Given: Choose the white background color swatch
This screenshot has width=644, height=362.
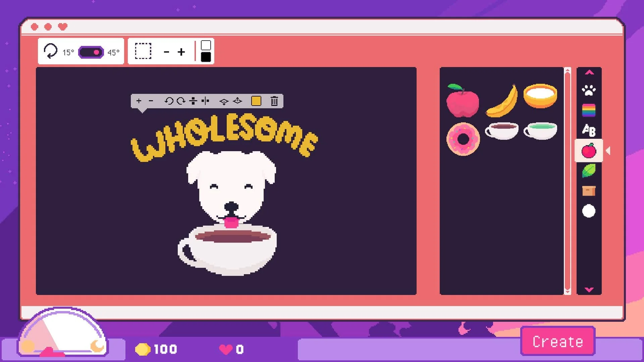Looking at the screenshot, I should click(206, 45).
